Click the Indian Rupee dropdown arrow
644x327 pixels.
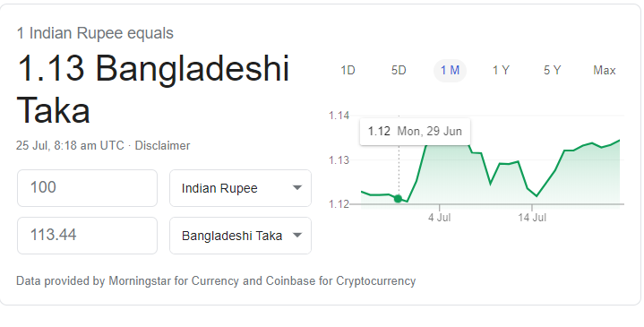point(297,188)
